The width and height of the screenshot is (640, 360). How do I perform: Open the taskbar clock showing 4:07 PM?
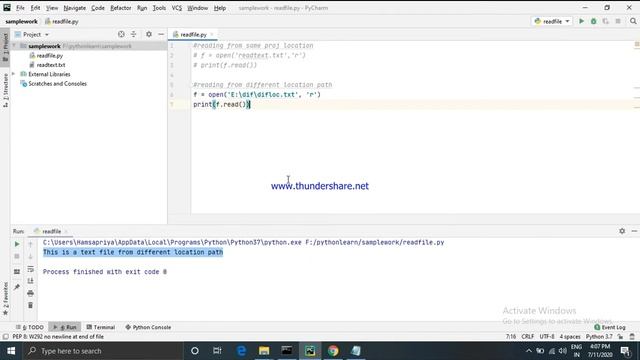point(600,351)
